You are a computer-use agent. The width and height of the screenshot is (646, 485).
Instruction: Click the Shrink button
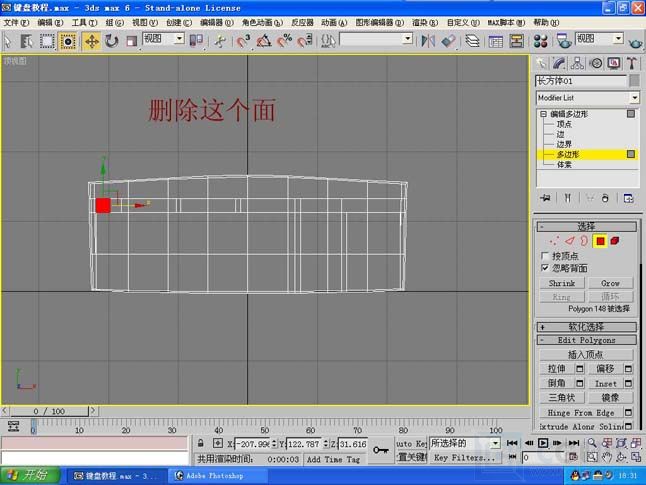click(562, 283)
